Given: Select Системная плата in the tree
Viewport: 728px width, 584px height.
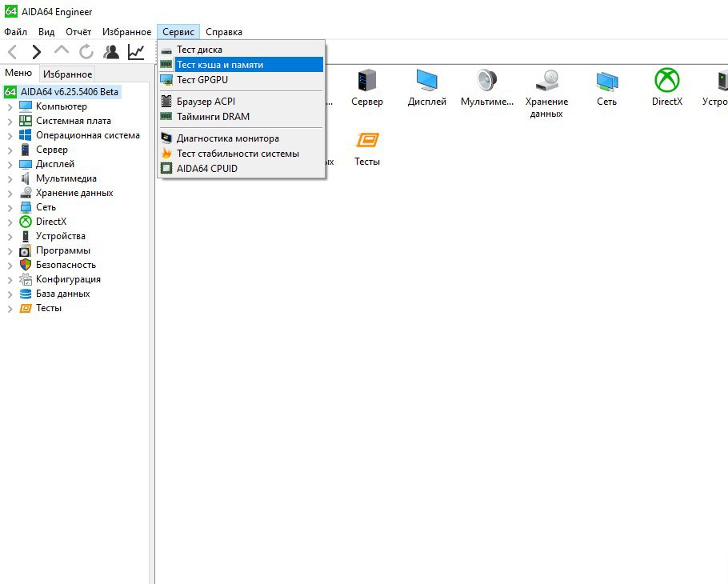Looking at the screenshot, I should coord(74,121).
